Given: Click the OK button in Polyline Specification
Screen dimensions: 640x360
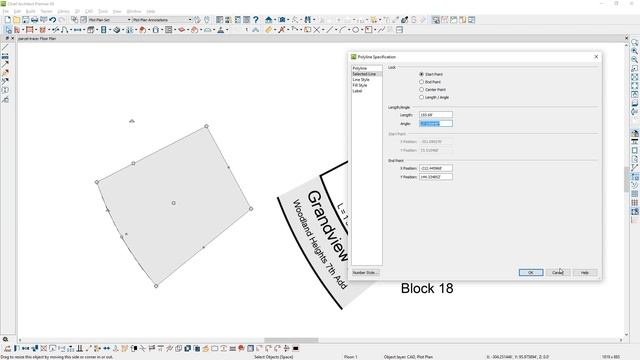Looking at the screenshot, I should click(x=531, y=272).
